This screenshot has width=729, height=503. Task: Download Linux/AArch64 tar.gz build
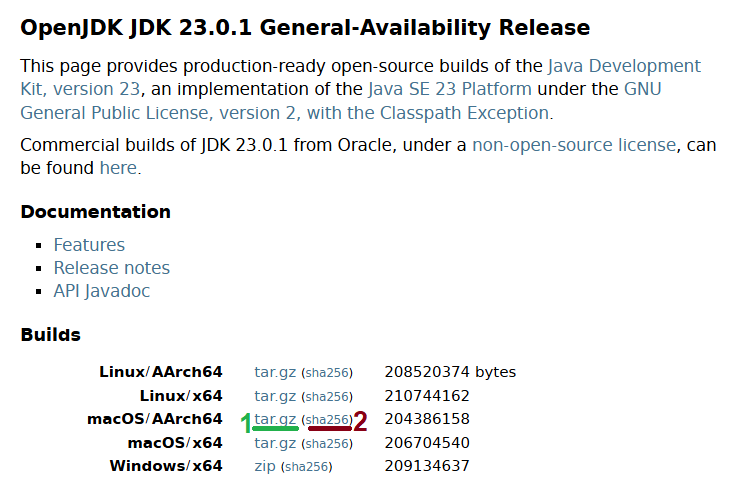coord(275,372)
